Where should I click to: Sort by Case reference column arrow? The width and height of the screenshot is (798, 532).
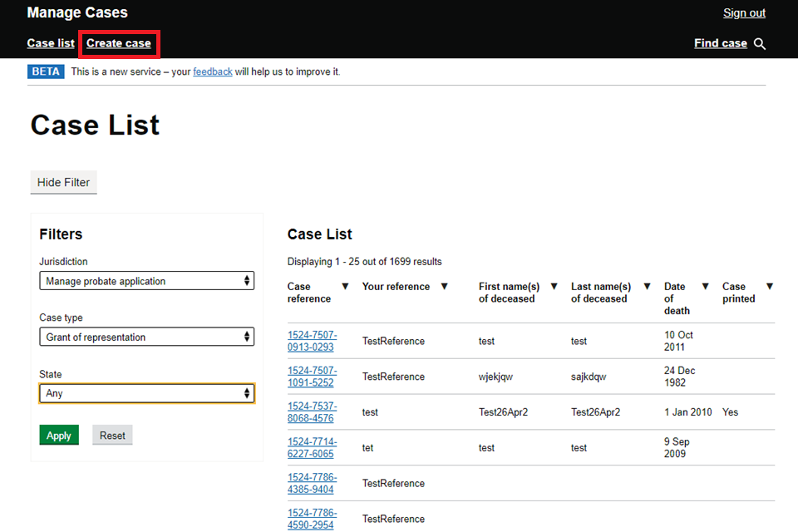(346, 287)
